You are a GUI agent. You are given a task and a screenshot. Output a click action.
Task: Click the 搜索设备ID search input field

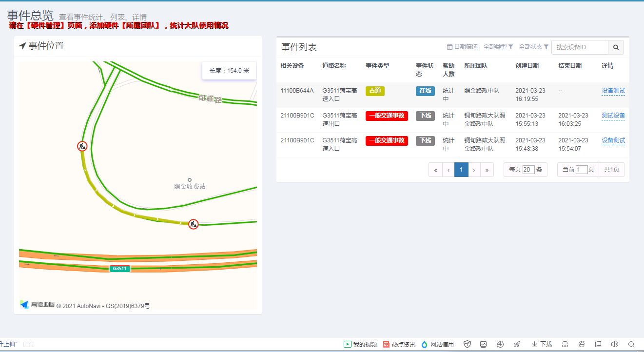(580, 47)
